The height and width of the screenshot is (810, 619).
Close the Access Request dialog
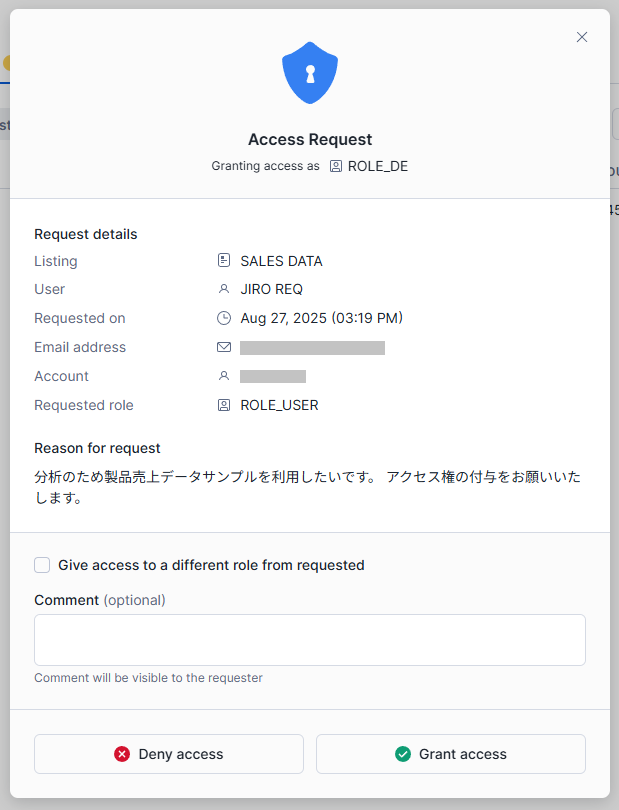[582, 37]
